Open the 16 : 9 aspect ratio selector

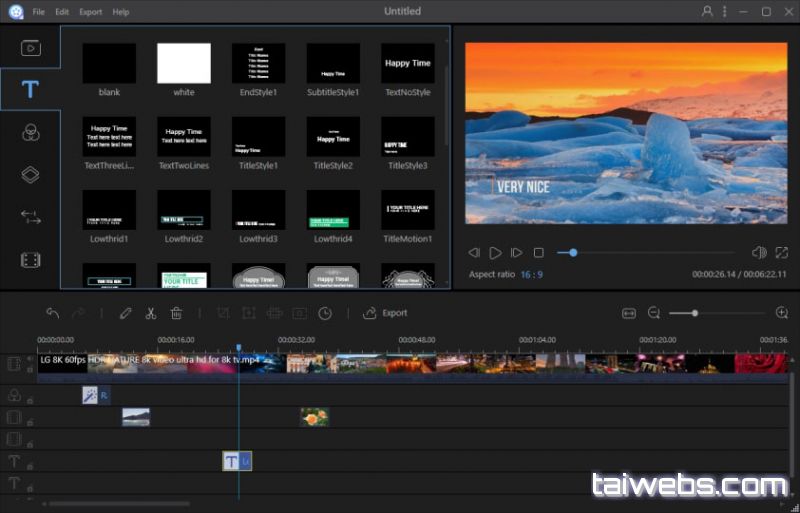click(x=531, y=274)
